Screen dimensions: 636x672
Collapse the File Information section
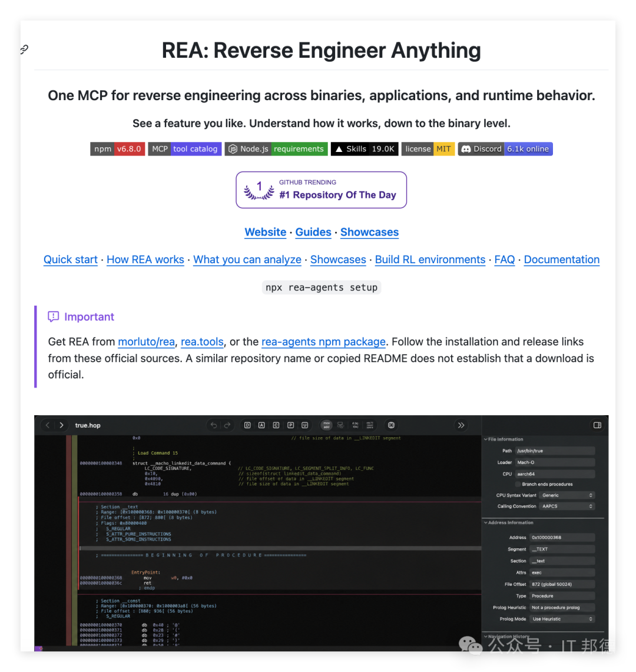[x=486, y=439]
